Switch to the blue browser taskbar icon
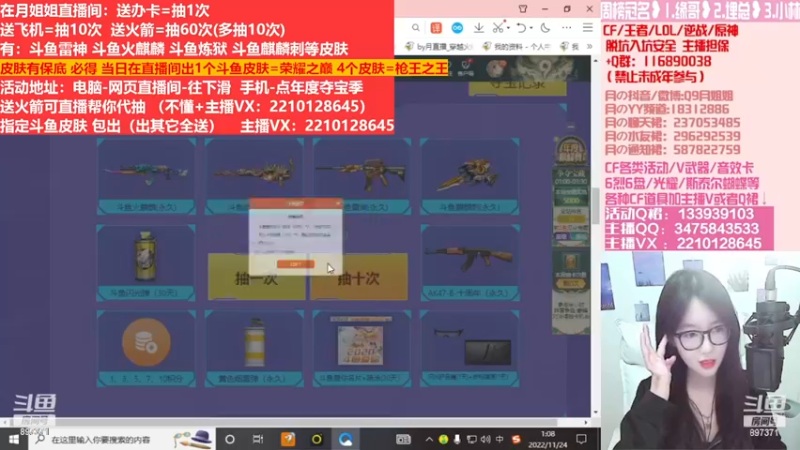This screenshot has width=800, height=450. coord(345,439)
